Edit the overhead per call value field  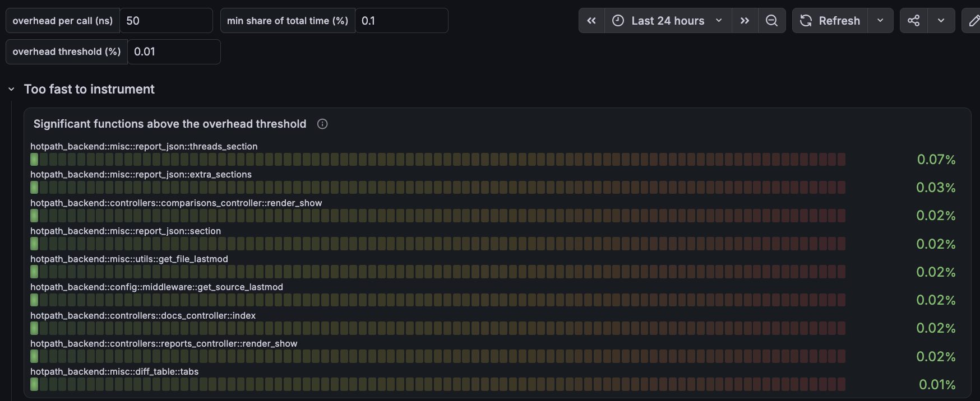tap(167, 21)
